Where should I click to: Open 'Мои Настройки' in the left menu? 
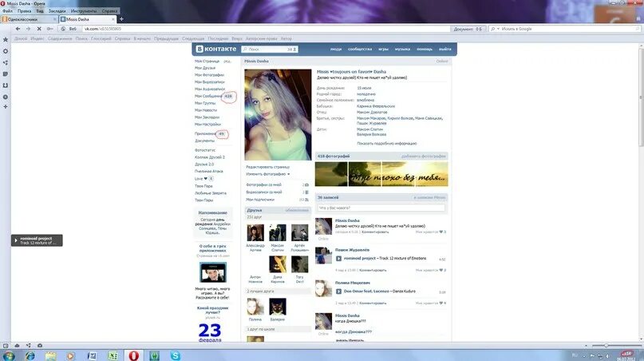pos(207,124)
